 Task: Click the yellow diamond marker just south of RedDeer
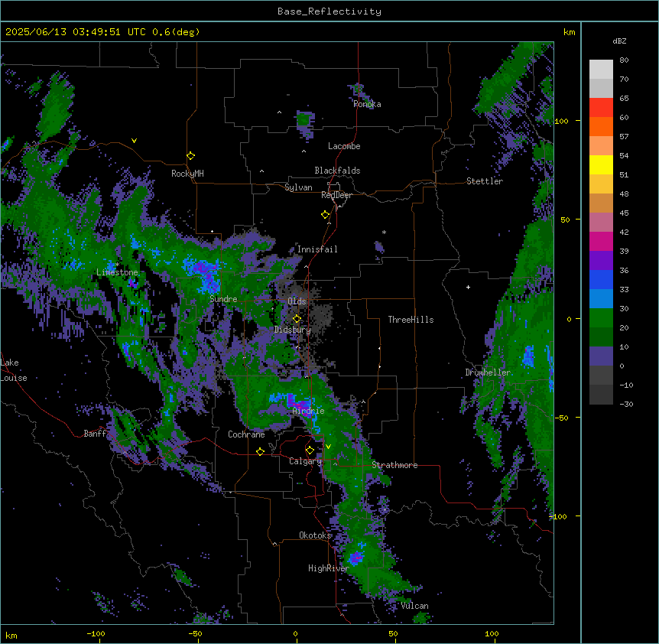point(326,215)
